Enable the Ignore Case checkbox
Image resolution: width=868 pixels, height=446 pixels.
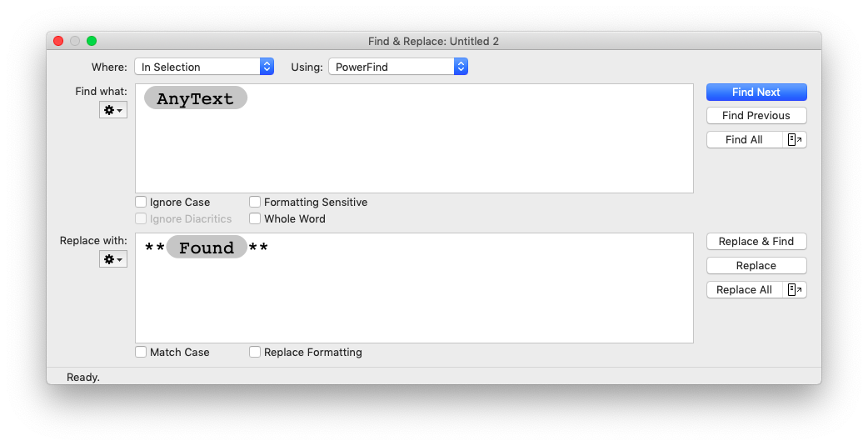click(x=141, y=202)
